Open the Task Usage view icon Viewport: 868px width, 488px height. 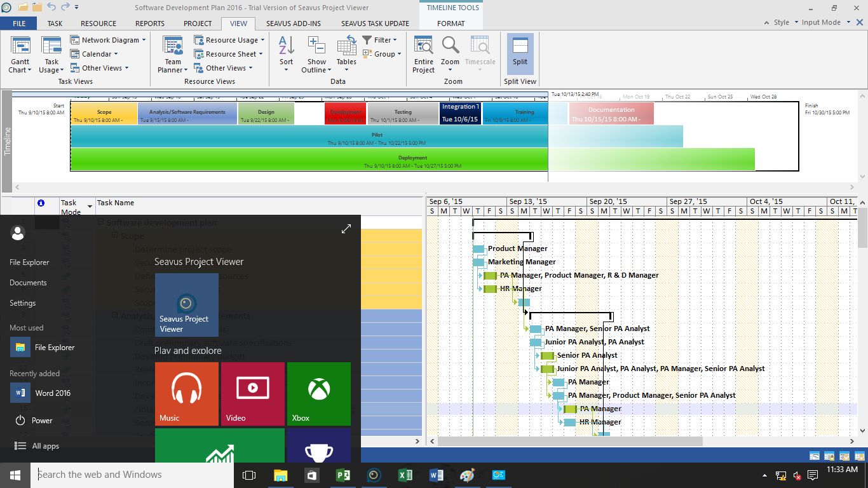[x=51, y=53]
